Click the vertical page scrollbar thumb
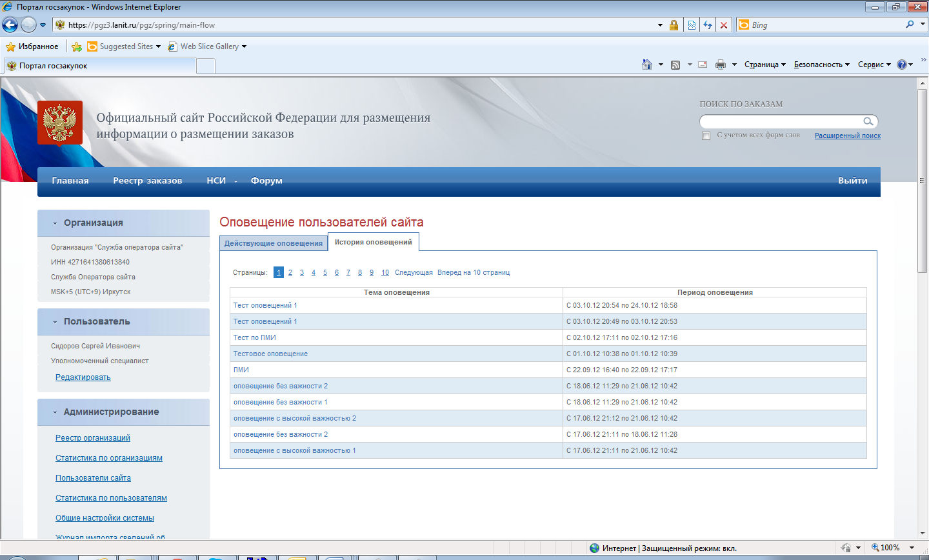The image size is (929, 560). pos(922,181)
